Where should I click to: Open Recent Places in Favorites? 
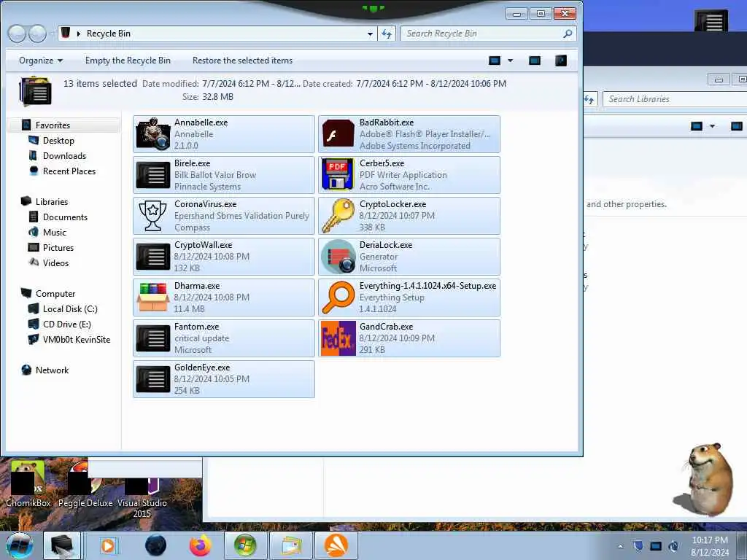[x=69, y=171]
